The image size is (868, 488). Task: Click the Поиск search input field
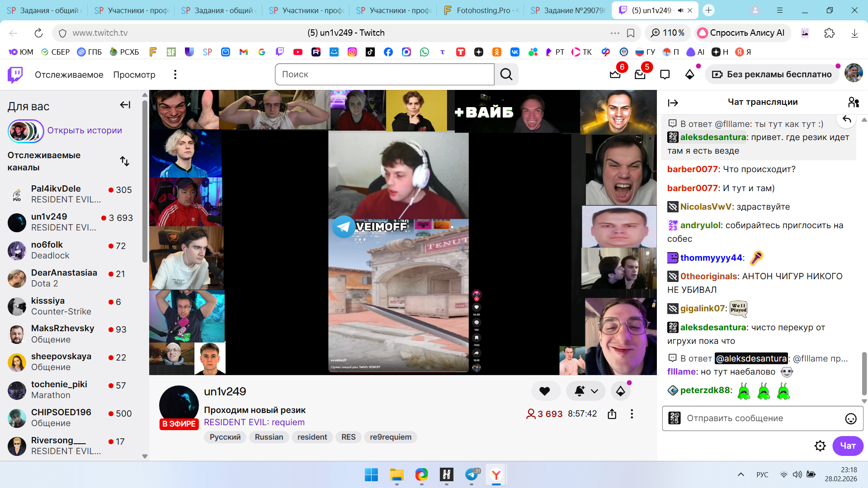384,75
